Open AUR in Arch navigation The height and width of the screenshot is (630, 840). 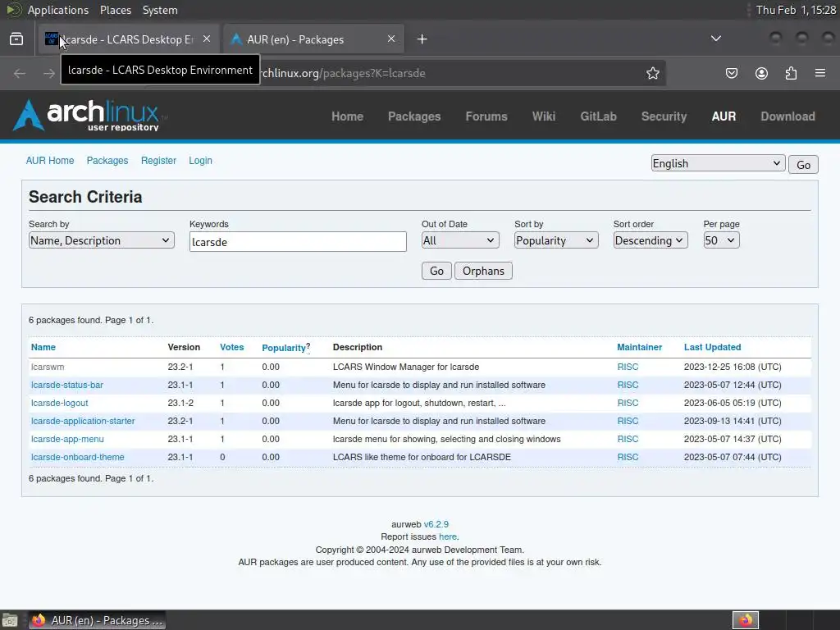click(x=724, y=116)
